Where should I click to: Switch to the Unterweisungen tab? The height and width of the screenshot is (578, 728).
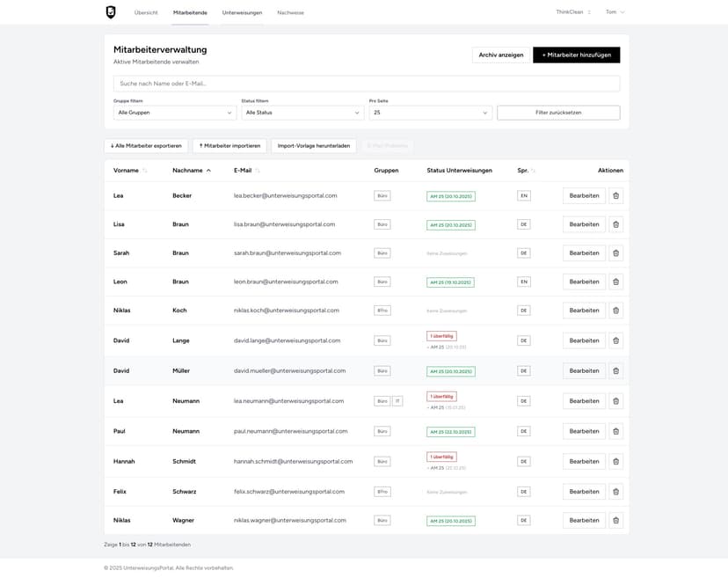tap(242, 13)
